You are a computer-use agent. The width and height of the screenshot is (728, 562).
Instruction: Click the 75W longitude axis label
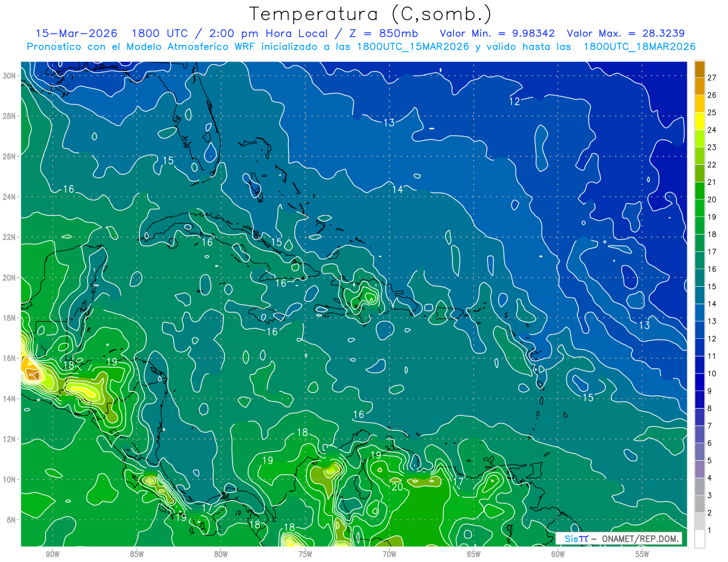coord(305,554)
